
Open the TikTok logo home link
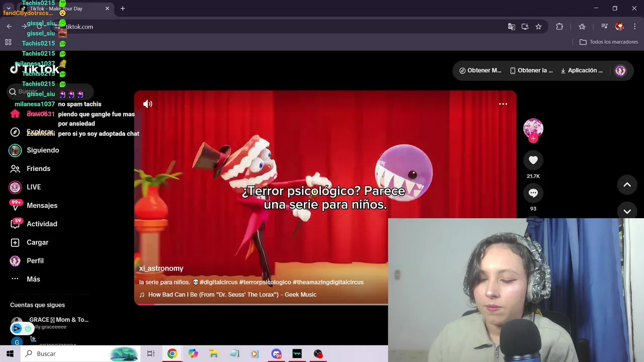[x=35, y=69]
